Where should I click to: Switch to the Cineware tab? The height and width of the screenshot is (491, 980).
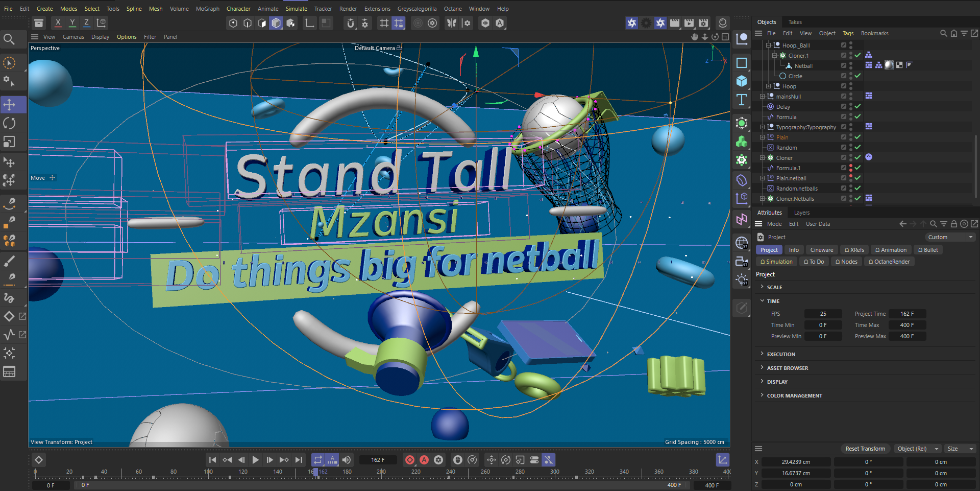tap(821, 250)
